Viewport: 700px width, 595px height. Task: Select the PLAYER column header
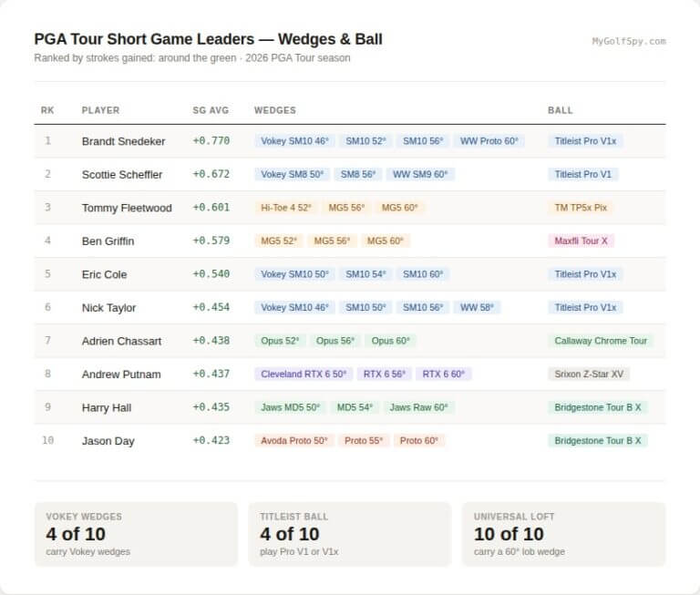tap(100, 110)
